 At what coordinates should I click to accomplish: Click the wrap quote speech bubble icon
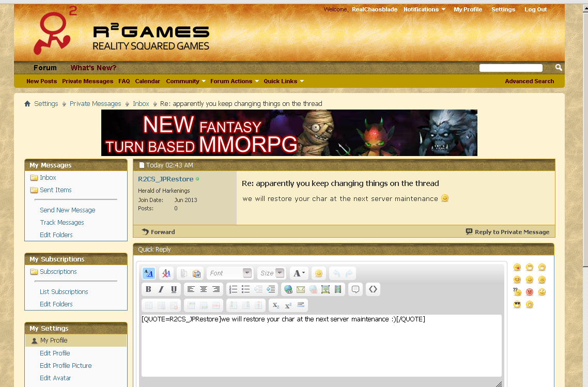coord(355,289)
